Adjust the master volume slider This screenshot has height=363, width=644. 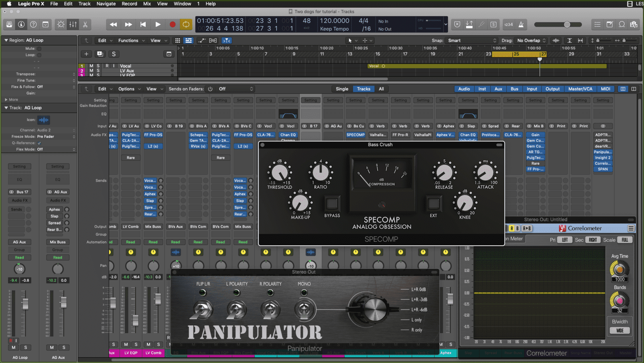[x=567, y=25]
